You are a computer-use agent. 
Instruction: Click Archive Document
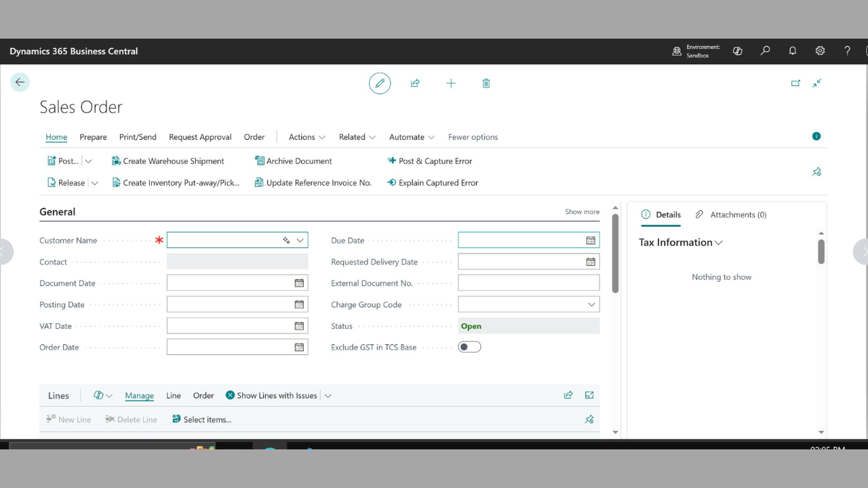[x=293, y=161]
